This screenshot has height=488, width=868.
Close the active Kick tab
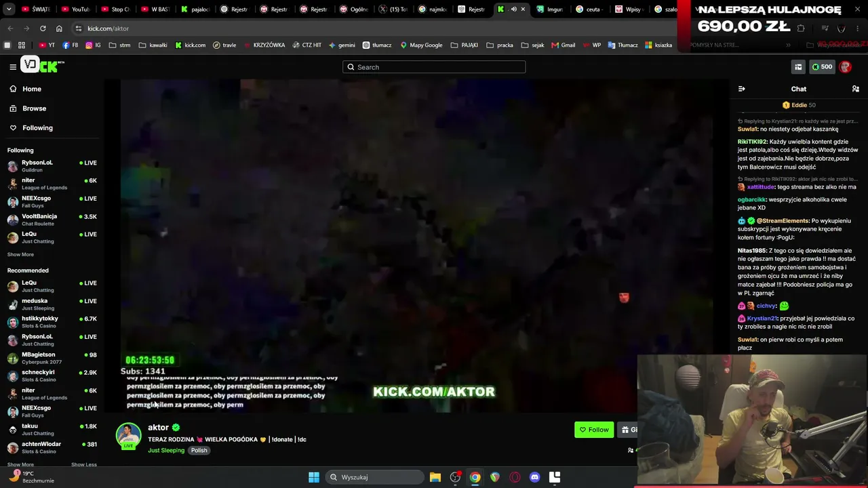click(x=523, y=9)
